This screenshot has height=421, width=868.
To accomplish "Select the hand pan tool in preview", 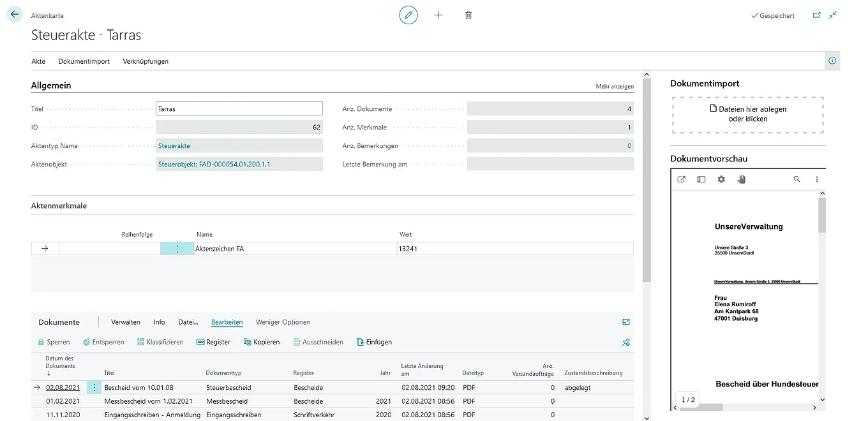I will click(x=741, y=179).
